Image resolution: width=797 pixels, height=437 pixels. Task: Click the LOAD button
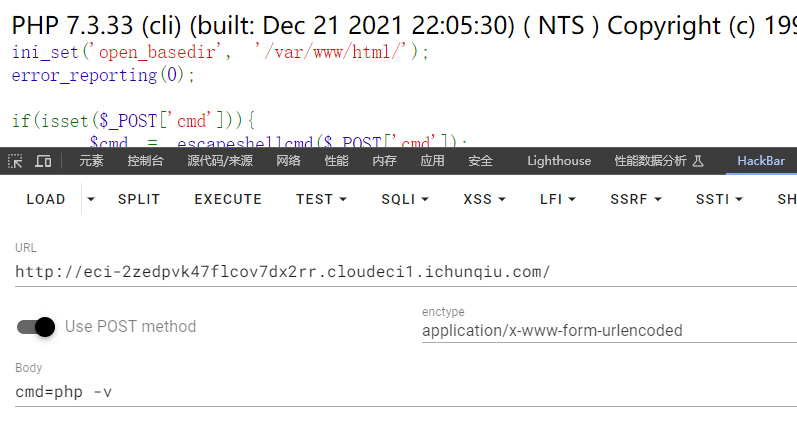tap(46, 199)
